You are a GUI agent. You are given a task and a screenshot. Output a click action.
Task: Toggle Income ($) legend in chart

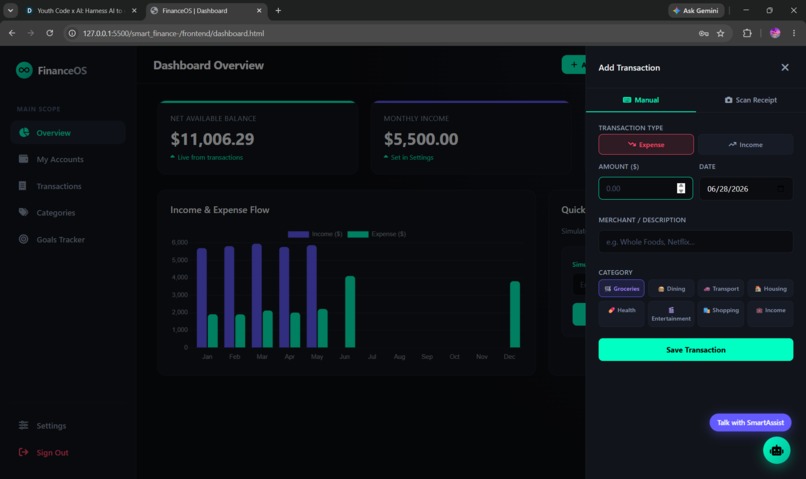(x=315, y=234)
